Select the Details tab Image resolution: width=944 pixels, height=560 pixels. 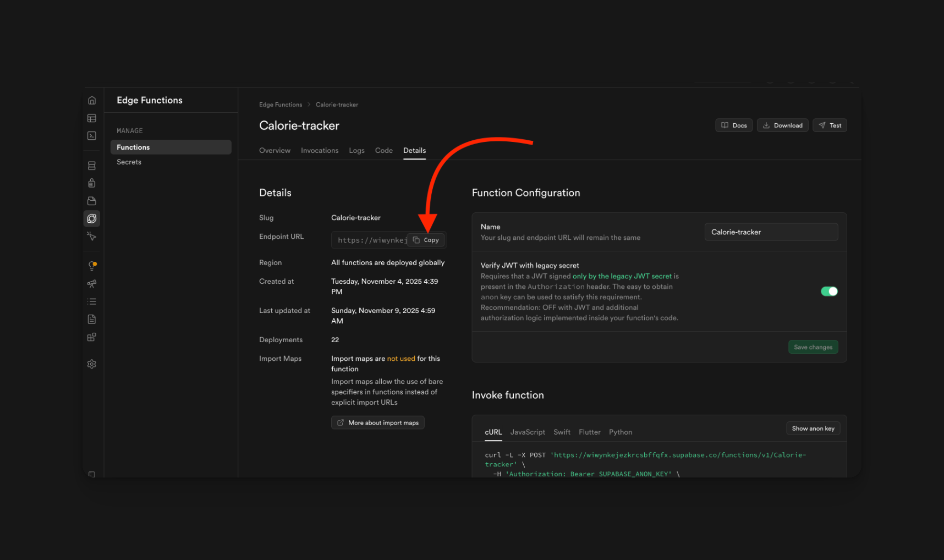coord(414,150)
